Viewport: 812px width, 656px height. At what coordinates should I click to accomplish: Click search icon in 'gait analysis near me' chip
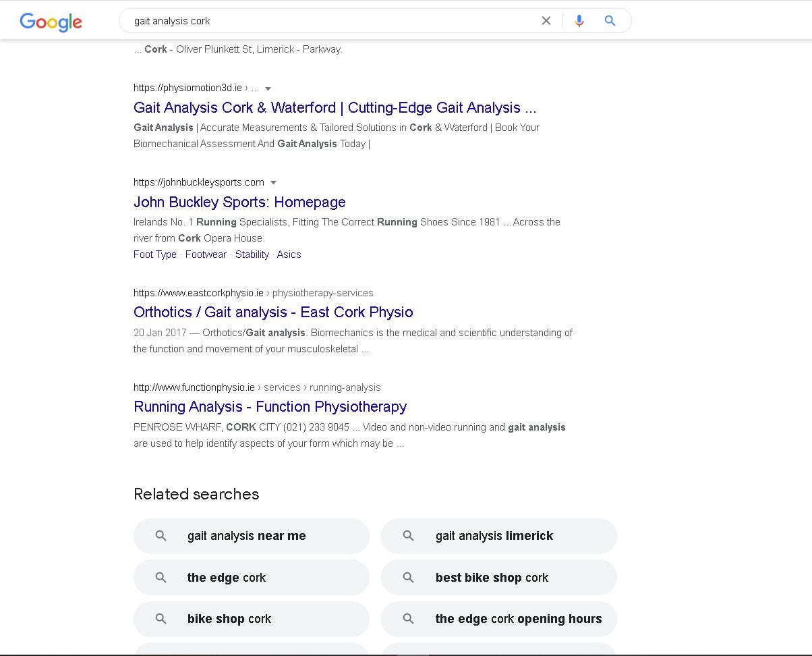point(161,536)
